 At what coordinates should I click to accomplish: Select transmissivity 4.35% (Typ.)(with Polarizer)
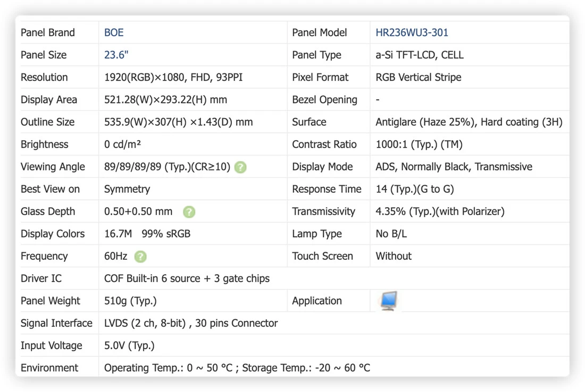click(x=440, y=211)
